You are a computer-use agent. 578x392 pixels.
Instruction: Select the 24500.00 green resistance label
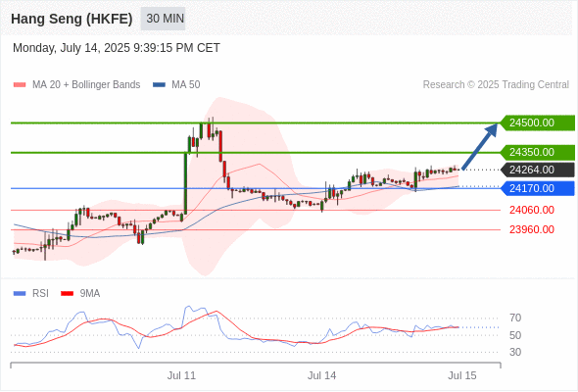pos(537,122)
